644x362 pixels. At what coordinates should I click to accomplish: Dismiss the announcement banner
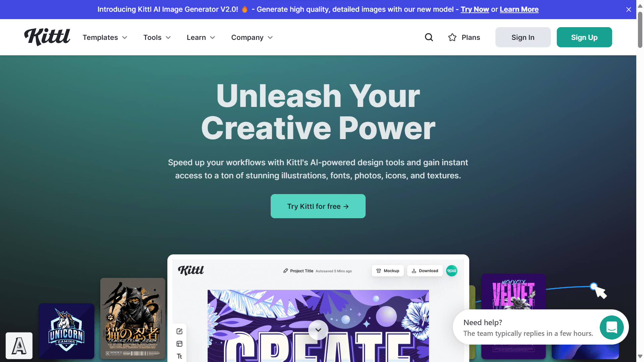coord(629,9)
